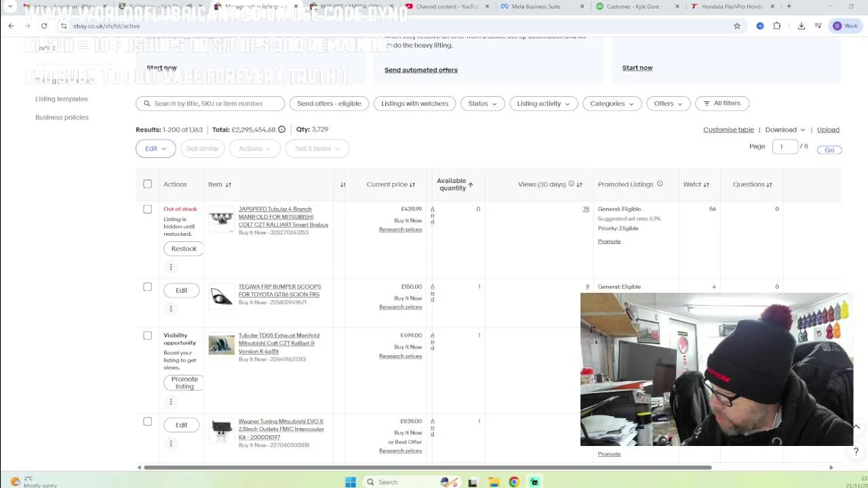Open the Download dropdown menu
Image resolution: width=868 pixels, height=488 pixels.
(785, 129)
